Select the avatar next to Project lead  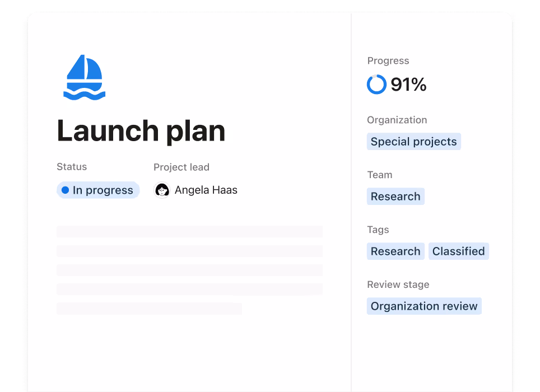click(162, 190)
